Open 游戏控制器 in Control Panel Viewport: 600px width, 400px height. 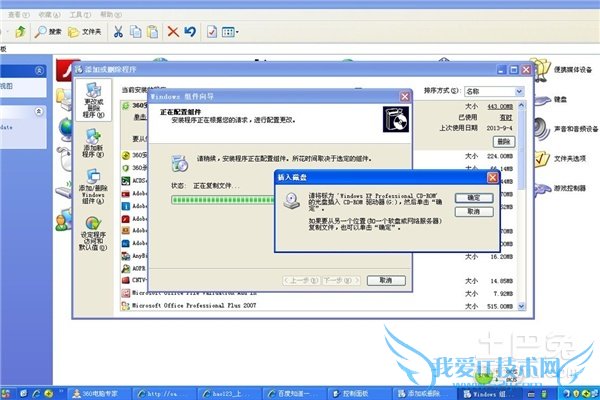(x=561, y=188)
